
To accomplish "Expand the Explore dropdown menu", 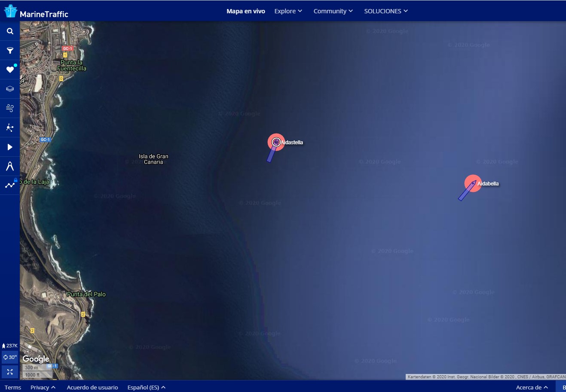I will 288,11.
